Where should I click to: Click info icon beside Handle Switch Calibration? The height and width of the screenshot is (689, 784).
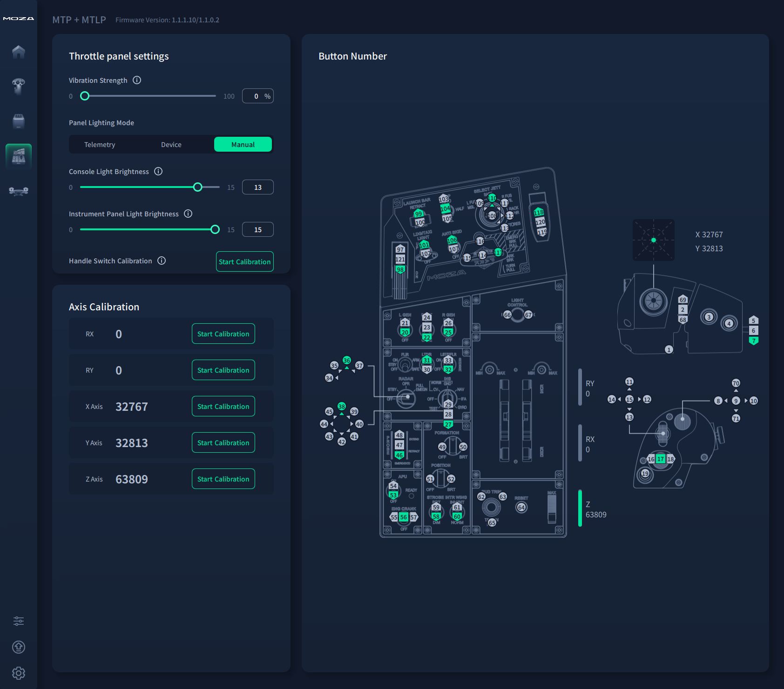click(x=162, y=261)
